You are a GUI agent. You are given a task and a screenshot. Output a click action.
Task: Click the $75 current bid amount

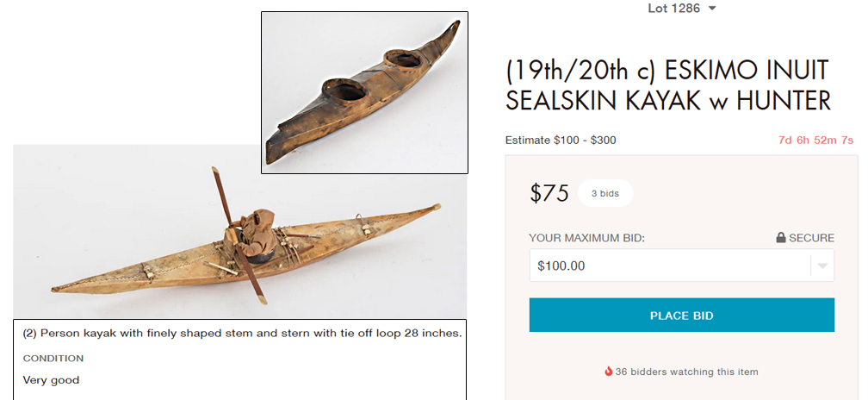[x=549, y=194]
